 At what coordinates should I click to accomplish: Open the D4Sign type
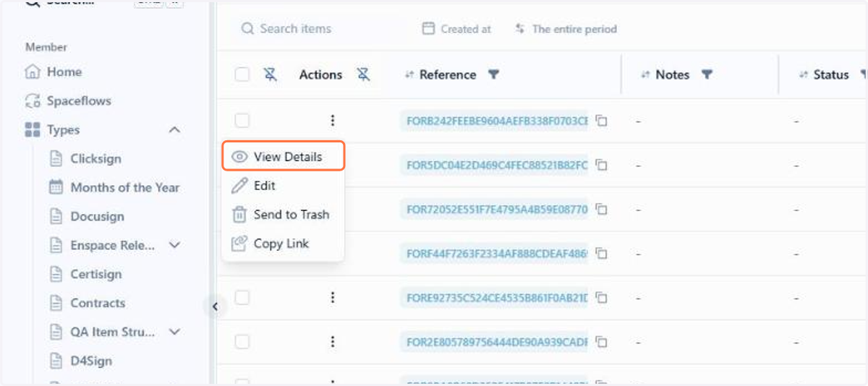coord(91,361)
